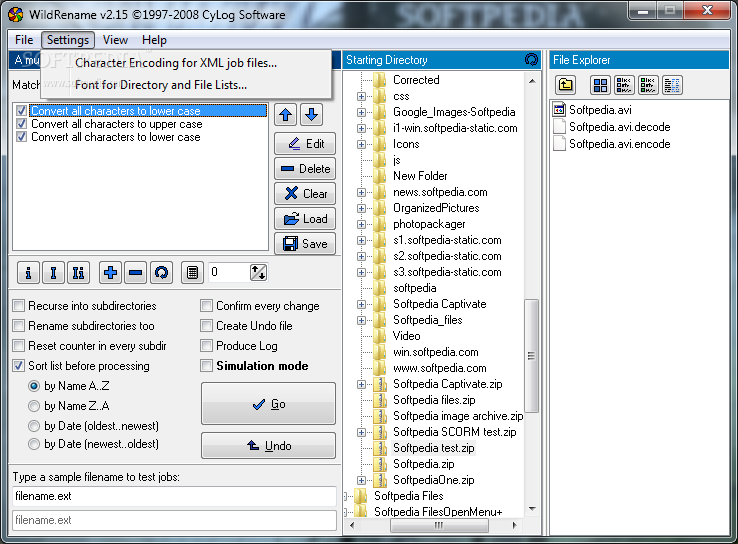The image size is (738, 544).
Task: Open the Help menu
Action: point(154,40)
